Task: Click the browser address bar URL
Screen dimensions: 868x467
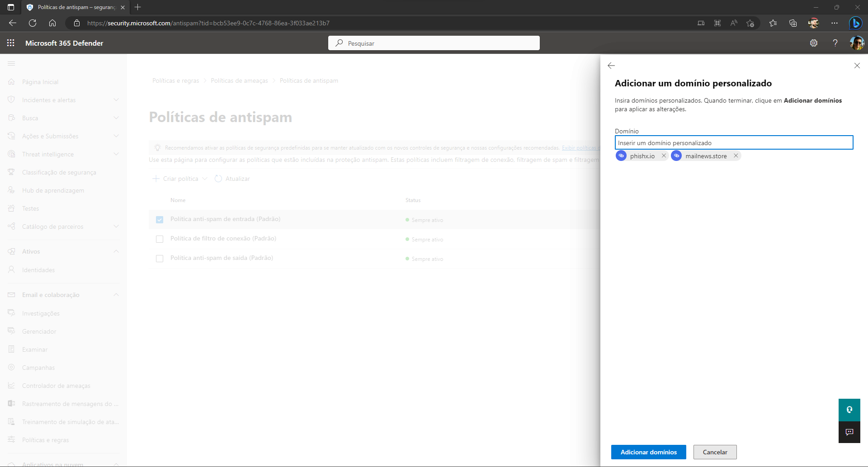Action: coord(208,23)
